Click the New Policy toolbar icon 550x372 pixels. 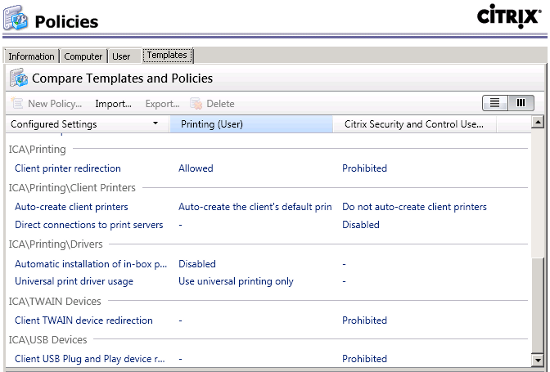pyautogui.click(x=17, y=103)
